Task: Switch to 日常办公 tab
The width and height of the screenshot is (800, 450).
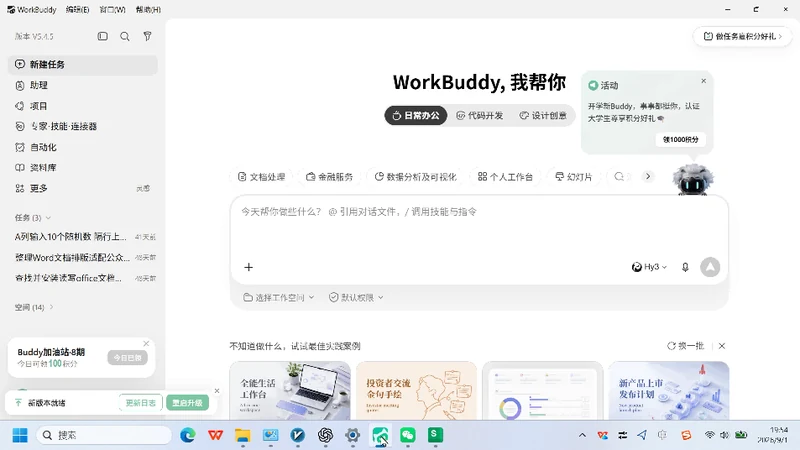Action: 416,116
